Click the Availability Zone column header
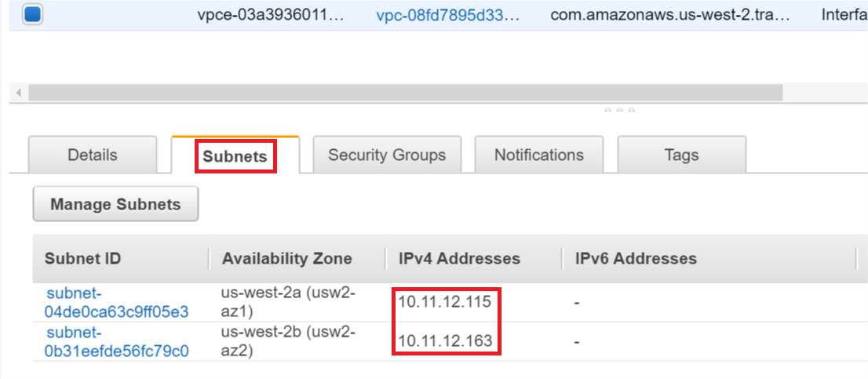The width and height of the screenshot is (868, 379). pyautogui.click(x=286, y=258)
